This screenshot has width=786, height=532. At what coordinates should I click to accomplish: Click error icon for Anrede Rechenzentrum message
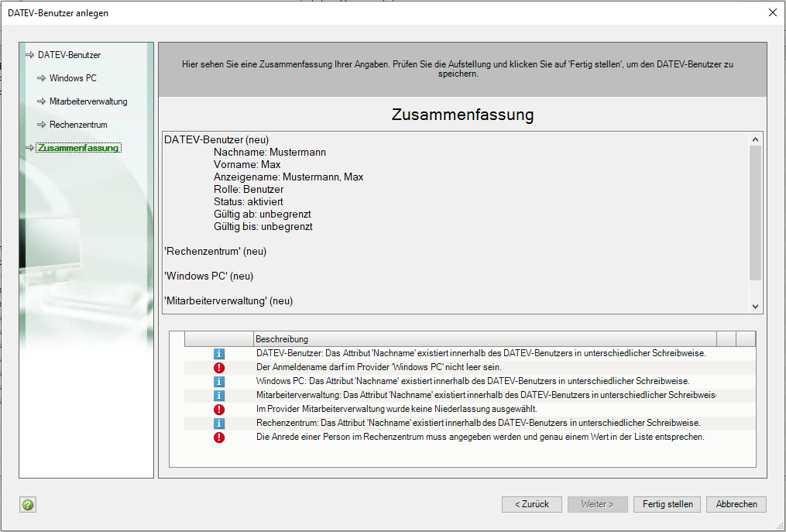(x=219, y=438)
